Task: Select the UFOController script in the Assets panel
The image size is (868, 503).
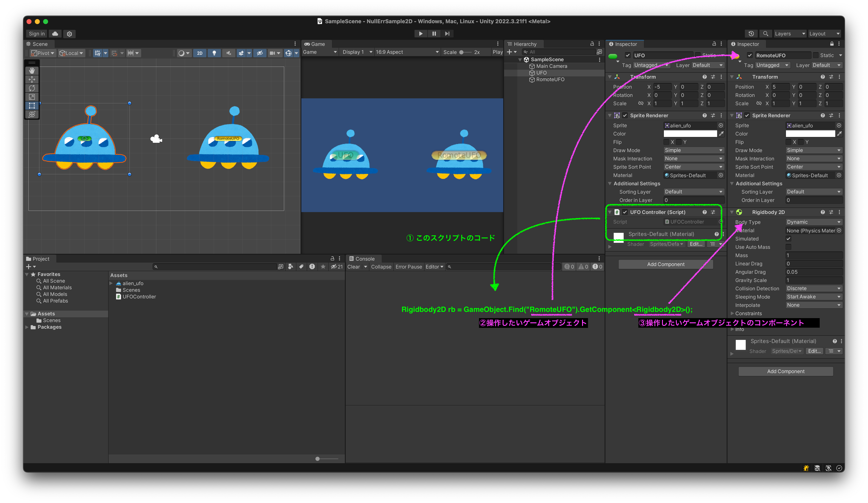Action: pyautogui.click(x=139, y=297)
